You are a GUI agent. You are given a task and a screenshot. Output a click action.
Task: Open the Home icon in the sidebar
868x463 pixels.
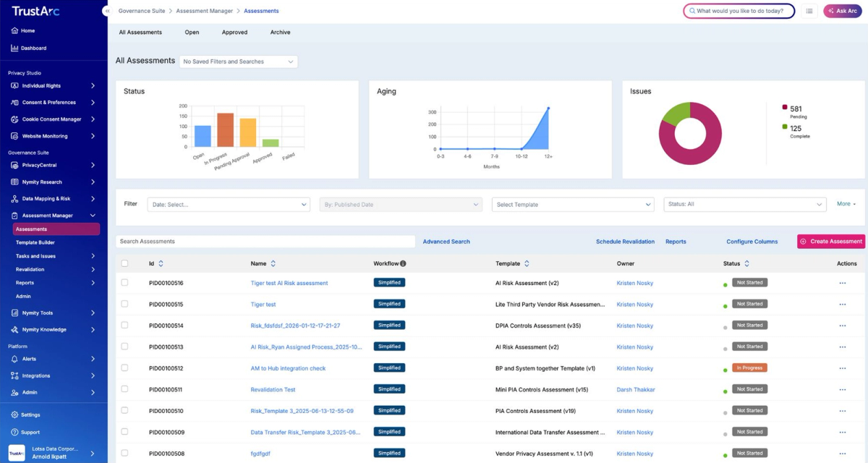pos(14,30)
